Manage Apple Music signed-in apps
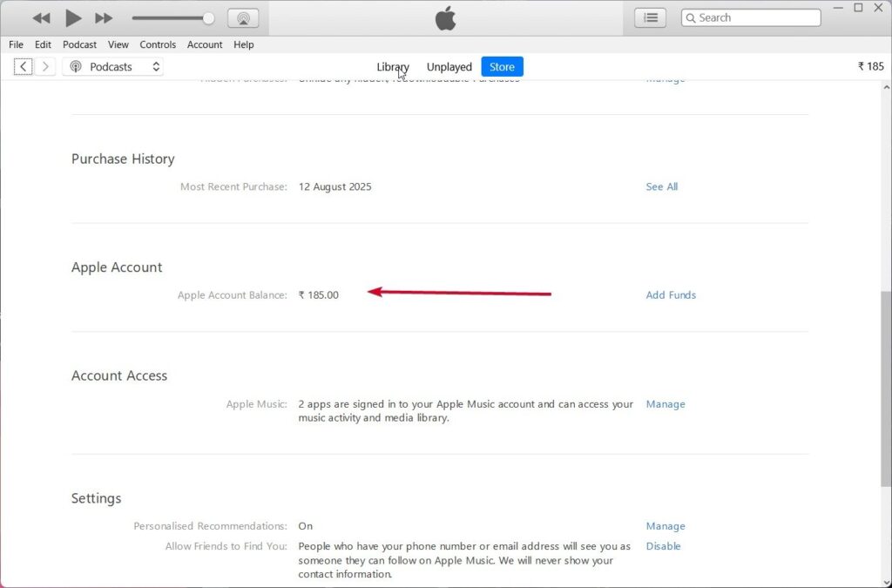 click(x=666, y=403)
